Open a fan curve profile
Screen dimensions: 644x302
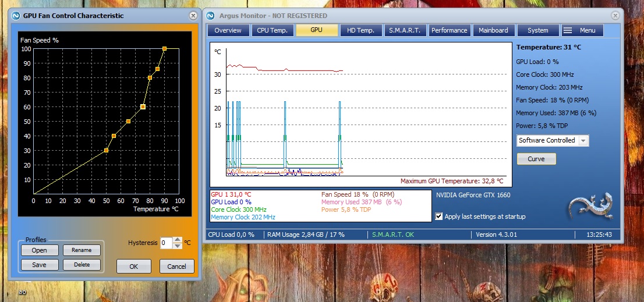pyautogui.click(x=39, y=250)
